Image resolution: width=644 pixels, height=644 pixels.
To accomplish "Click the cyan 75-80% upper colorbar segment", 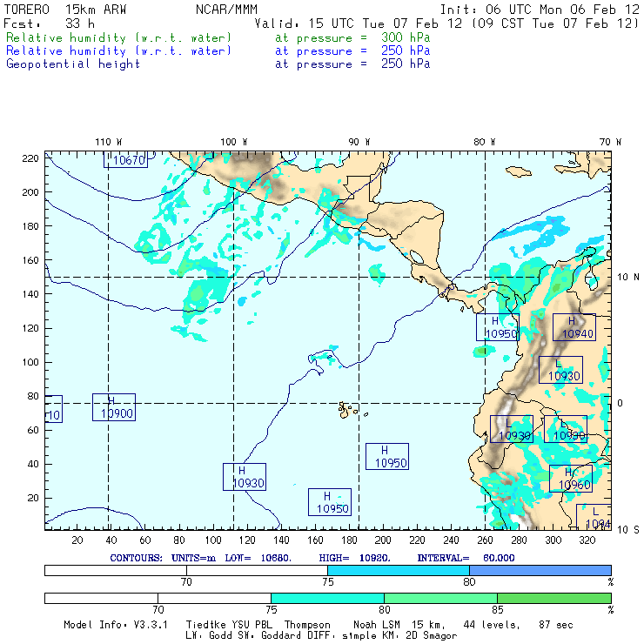I will (399, 570).
